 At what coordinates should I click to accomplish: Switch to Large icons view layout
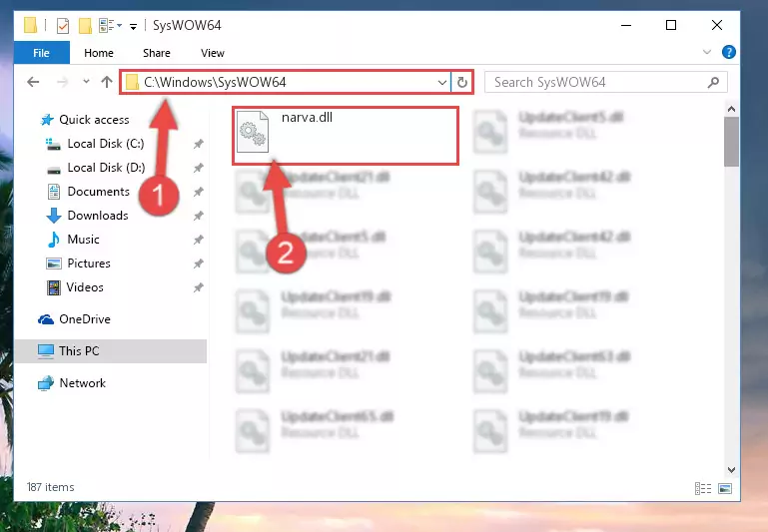point(725,488)
